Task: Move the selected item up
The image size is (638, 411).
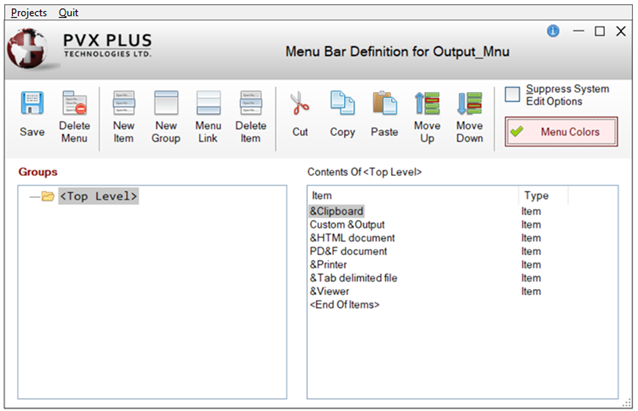Action: coord(427,105)
